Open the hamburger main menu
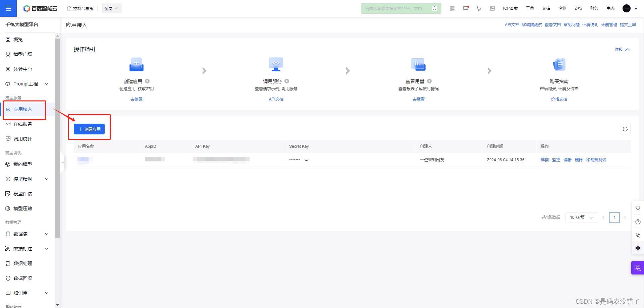This screenshot has height=308, width=644. click(x=8, y=8)
